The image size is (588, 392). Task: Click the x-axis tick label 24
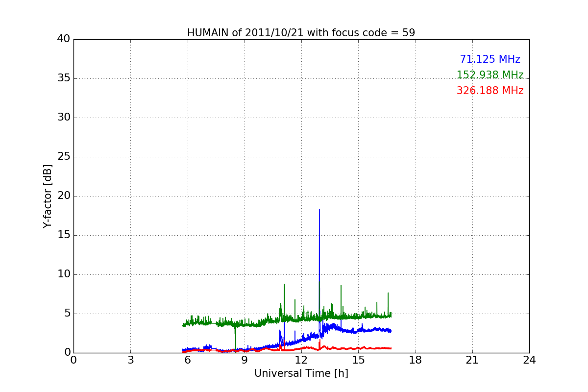click(x=529, y=360)
